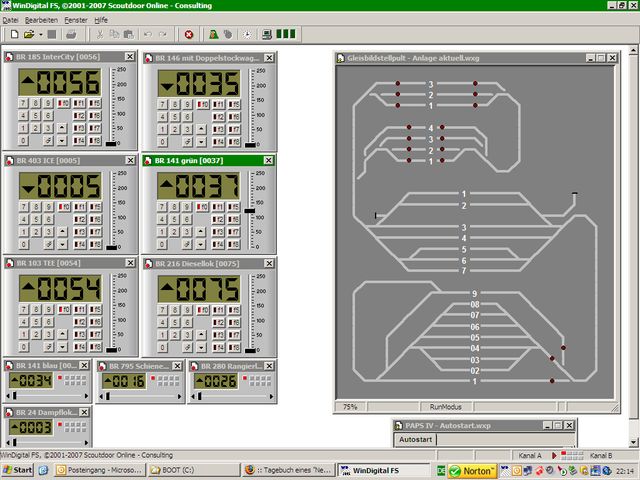Switch to BOOT (C:) taskbar item

pyautogui.click(x=194, y=470)
